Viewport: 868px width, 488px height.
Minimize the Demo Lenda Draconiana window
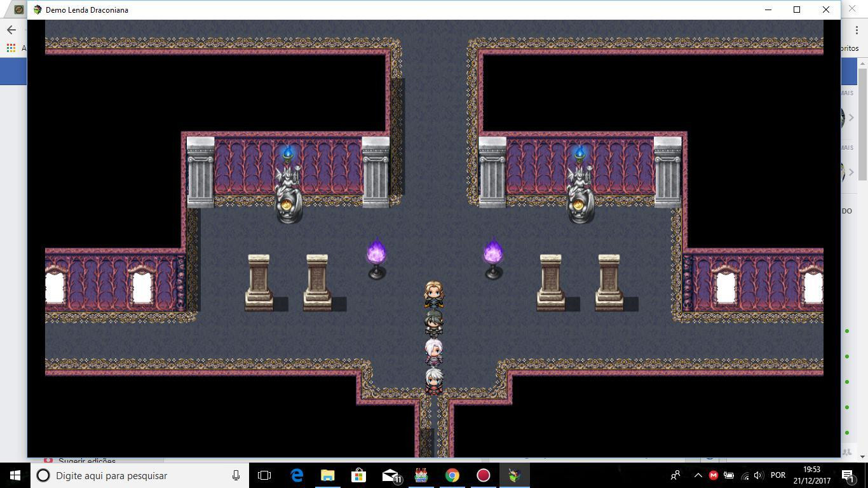pos(768,10)
